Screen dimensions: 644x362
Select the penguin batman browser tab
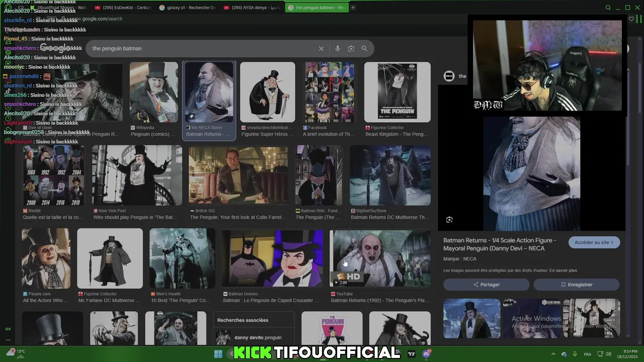tap(316, 8)
